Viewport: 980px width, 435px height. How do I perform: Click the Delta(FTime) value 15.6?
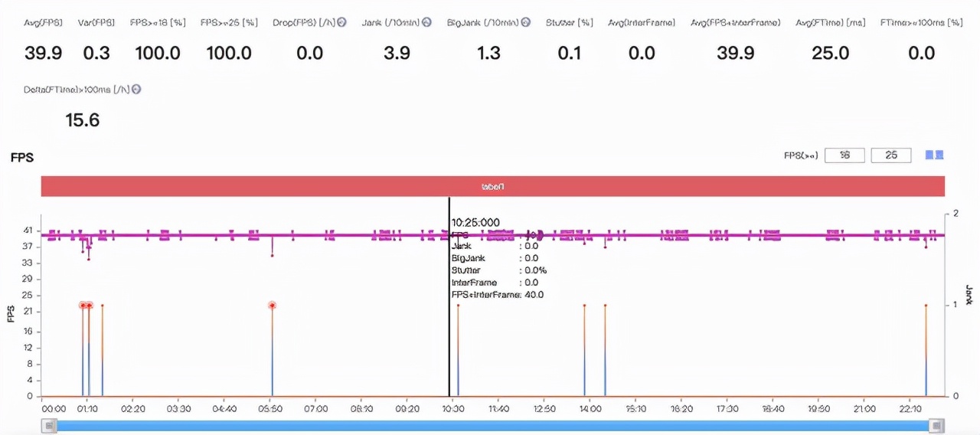pos(83,120)
